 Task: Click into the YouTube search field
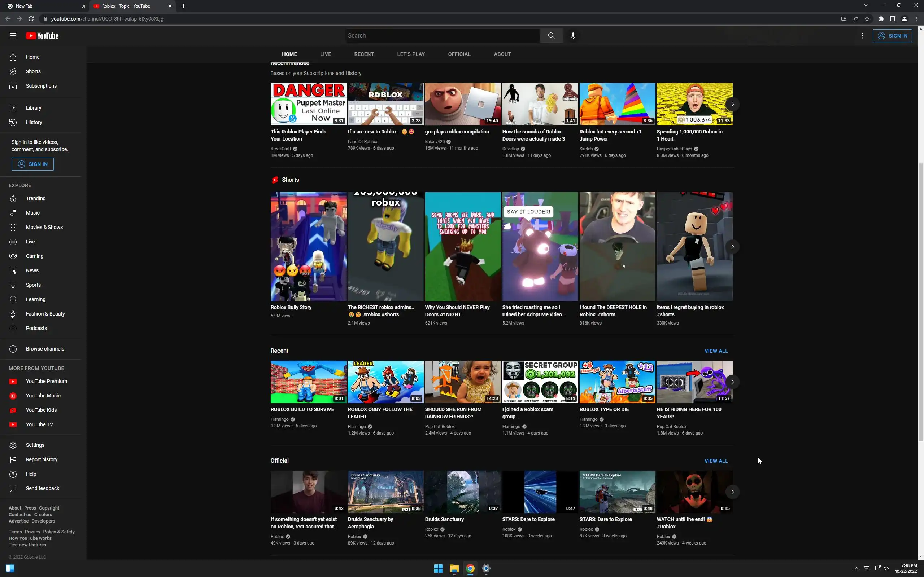(x=443, y=35)
